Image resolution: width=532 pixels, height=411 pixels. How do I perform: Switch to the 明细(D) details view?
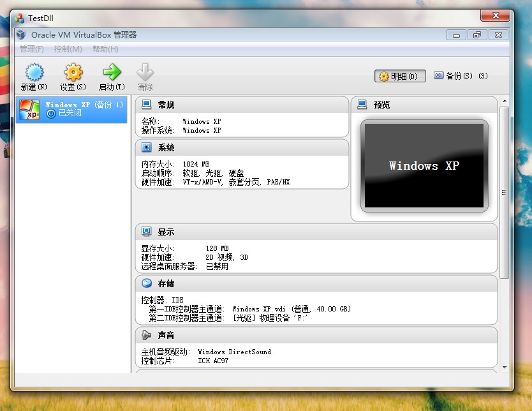pos(400,76)
